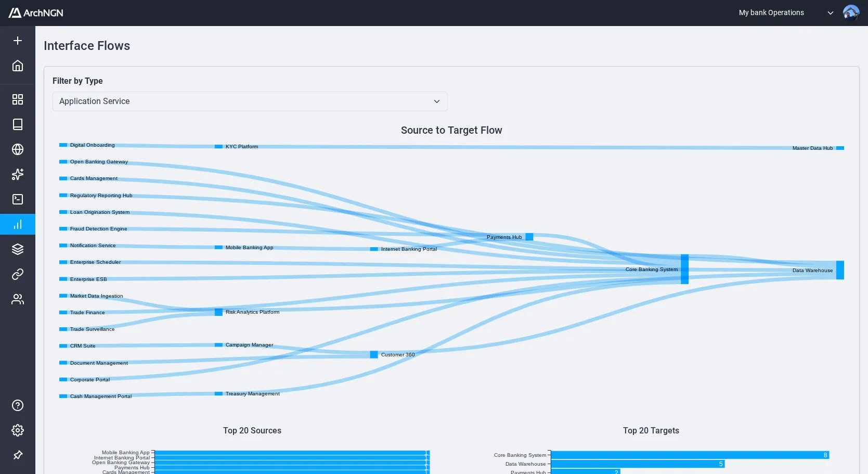
Task: Create a new item using the plus icon
Action: (18, 40)
